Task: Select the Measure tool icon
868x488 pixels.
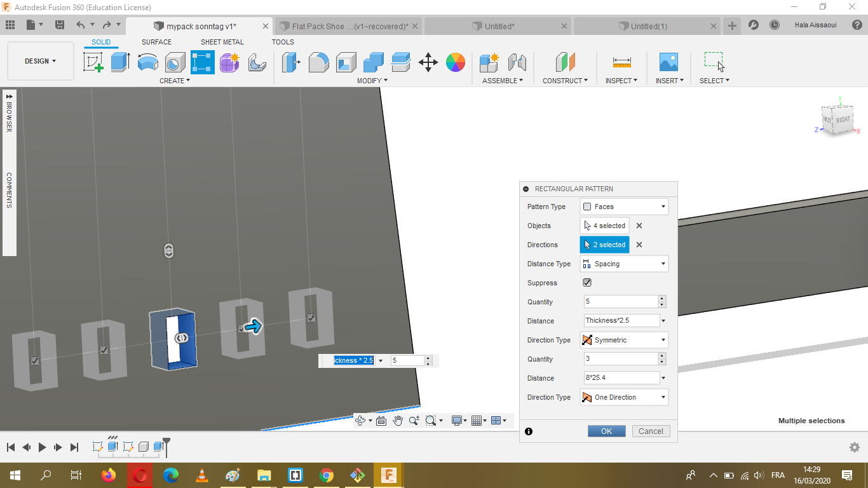Action: [x=622, y=62]
